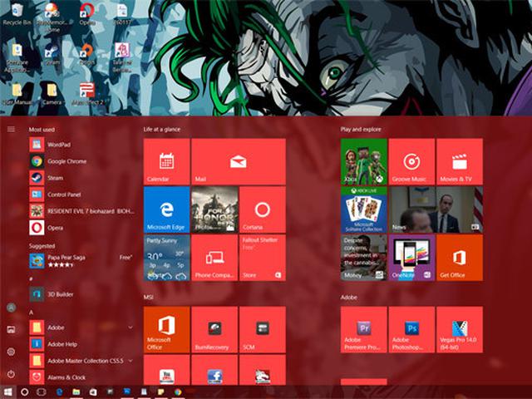Expand the Adobe folder chevron
532x399 pixels.
click(131, 328)
